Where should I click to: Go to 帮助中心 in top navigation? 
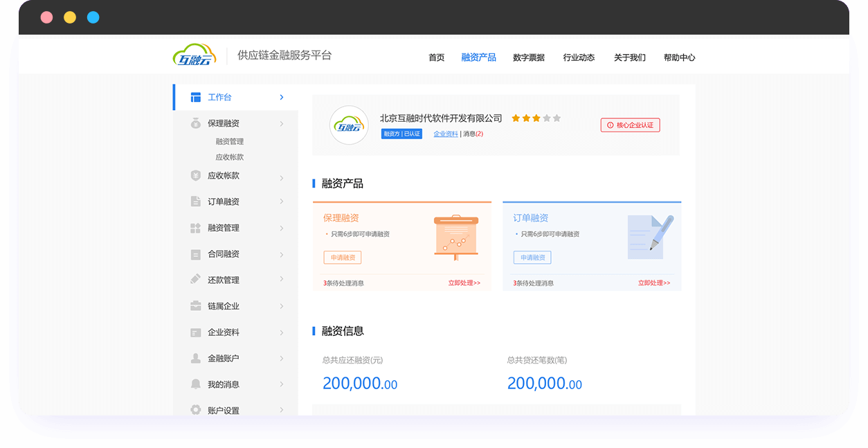click(x=679, y=57)
